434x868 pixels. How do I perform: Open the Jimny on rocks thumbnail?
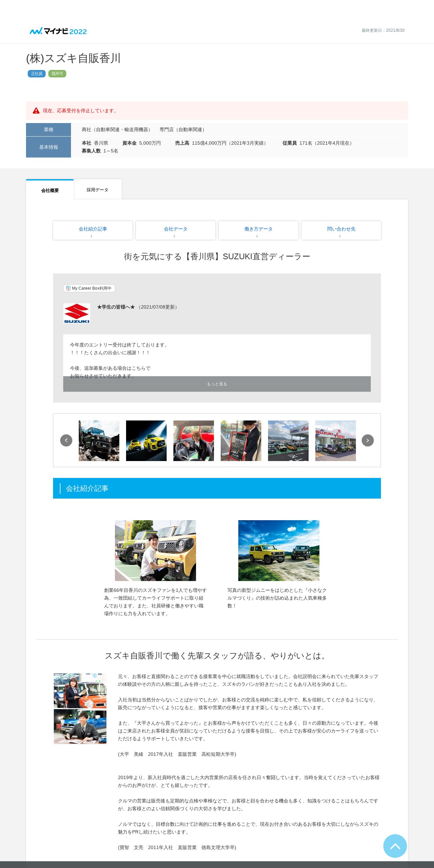coord(99,441)
